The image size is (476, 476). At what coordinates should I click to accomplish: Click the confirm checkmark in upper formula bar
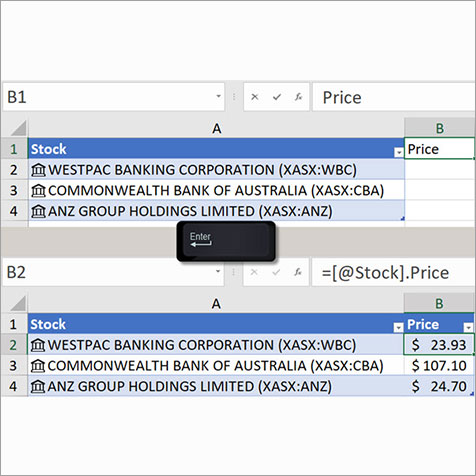pyautogui.click(x=277, y=97)
